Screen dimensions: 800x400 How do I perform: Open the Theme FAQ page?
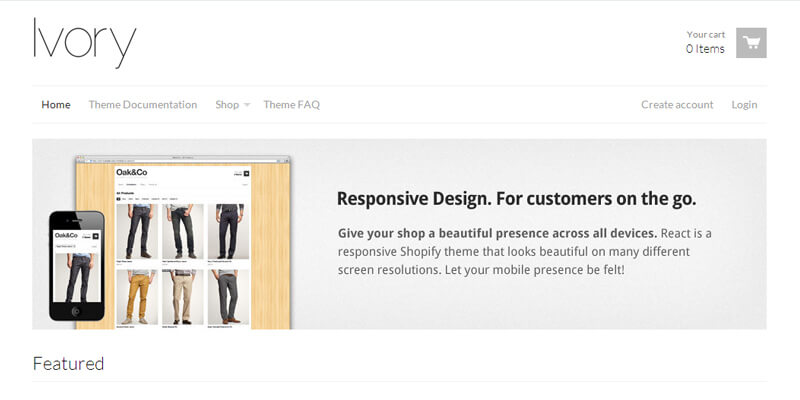coord(291,104)
